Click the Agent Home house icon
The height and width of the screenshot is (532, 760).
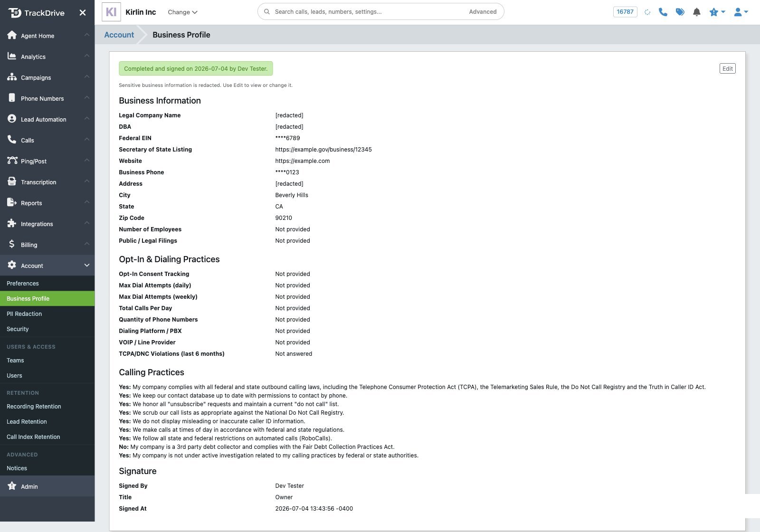tap(12, 35)
